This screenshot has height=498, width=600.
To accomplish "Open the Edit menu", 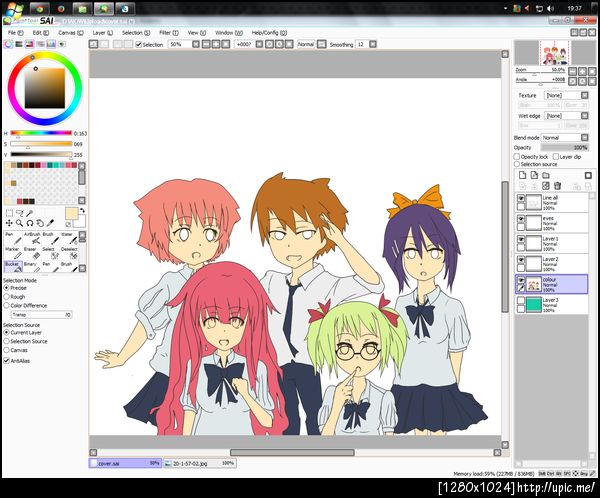I will pos(41,33).
